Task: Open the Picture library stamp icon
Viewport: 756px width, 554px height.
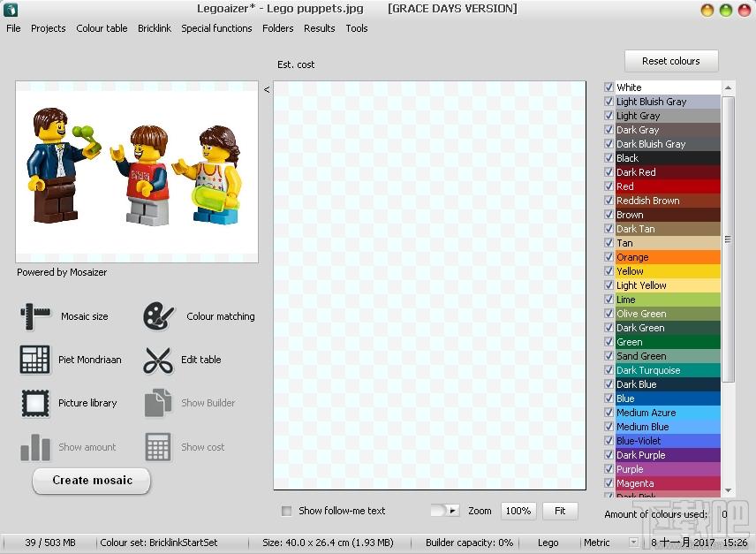Action: [35, 403]
